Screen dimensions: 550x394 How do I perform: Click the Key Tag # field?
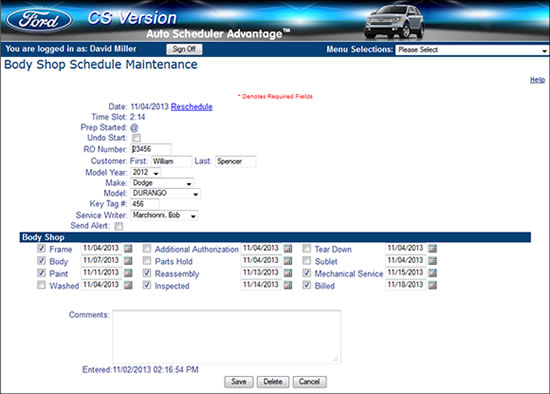click(x=145, y=204)
